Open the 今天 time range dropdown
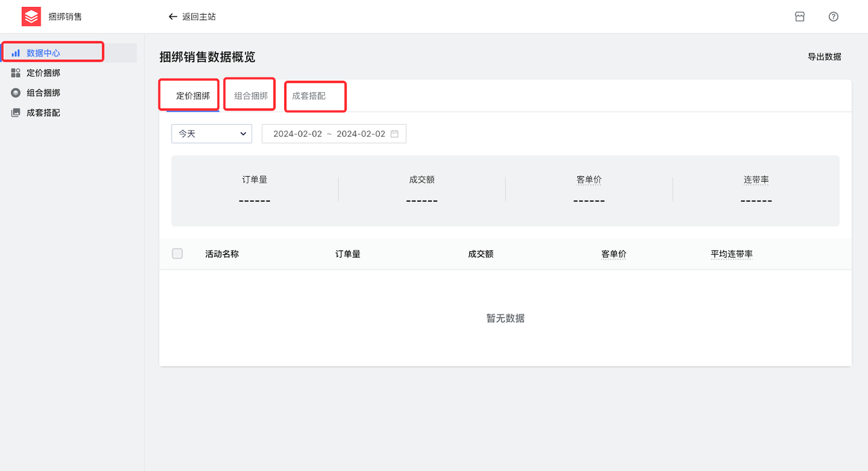The width and height of the screenshot is (868, 471). click(x=211, y=134)
